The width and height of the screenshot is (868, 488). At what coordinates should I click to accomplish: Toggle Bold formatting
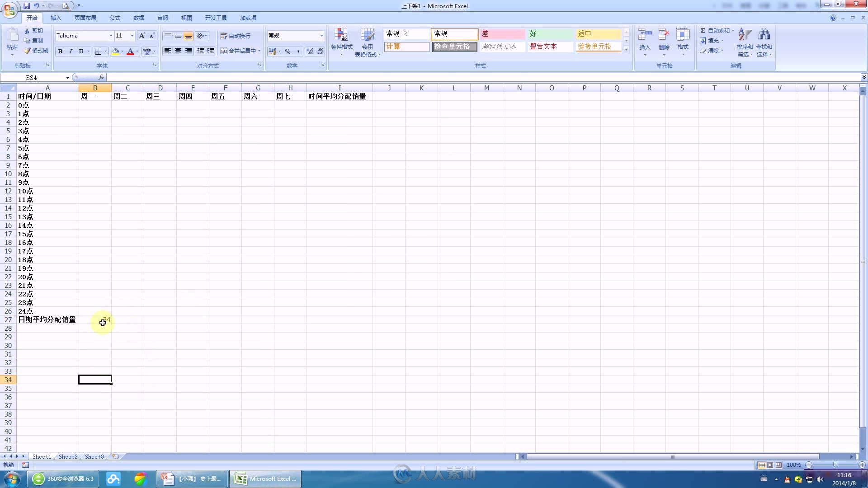[60, 52]
